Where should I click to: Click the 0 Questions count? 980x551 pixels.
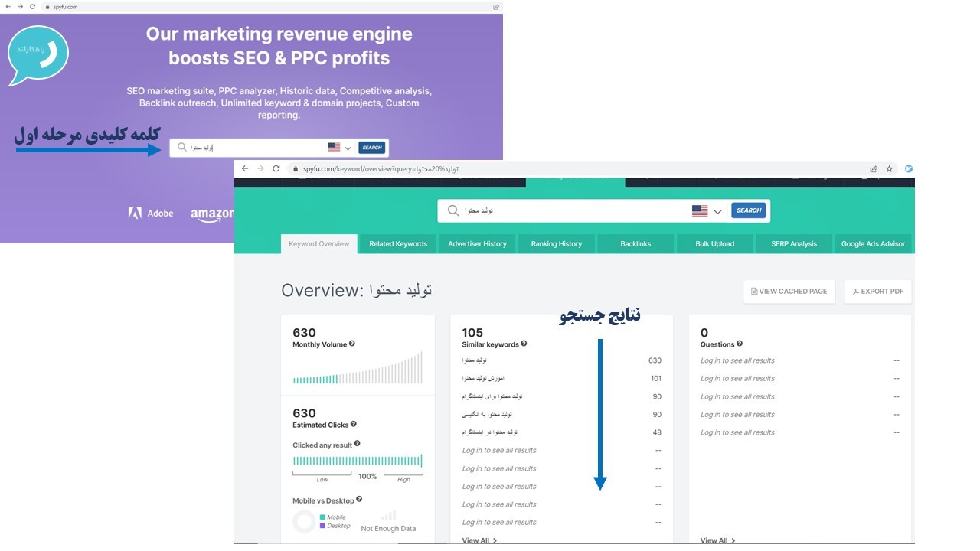(704, 333)
